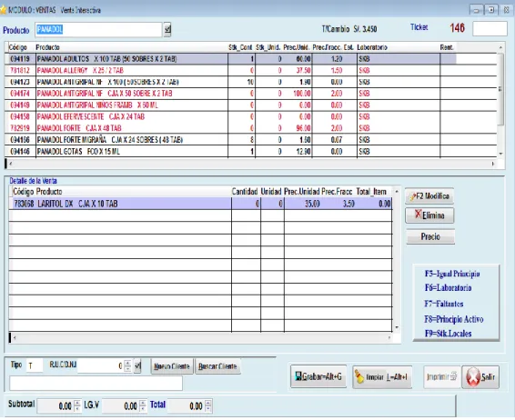The width and height of the screenshot is (515, 420).
Task: Select row PANADOL ADULTOS X 100 TAB
Action: [x=230, y=59]
